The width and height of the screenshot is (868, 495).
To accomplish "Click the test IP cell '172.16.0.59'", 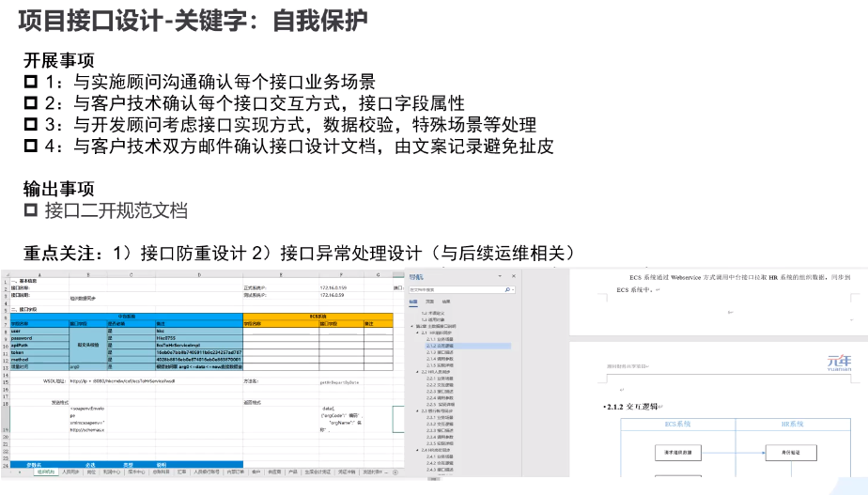I will pos(341,295).
